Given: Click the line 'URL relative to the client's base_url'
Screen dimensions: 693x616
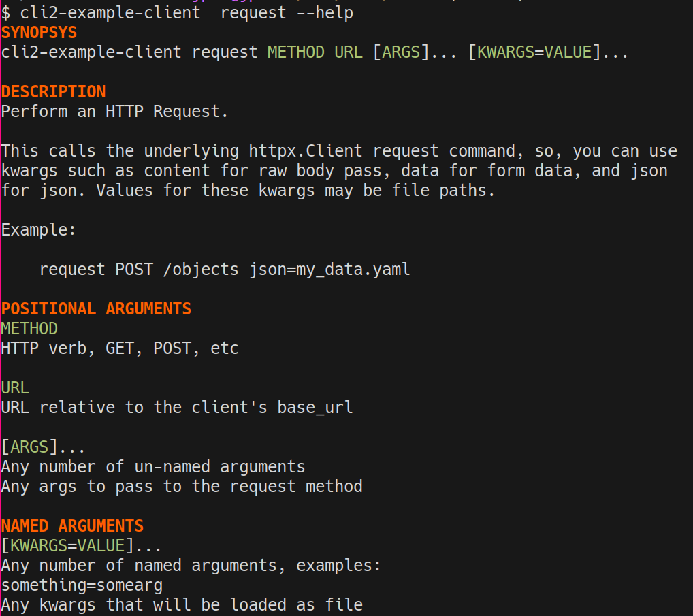Looking at the screenshot, I should pos(177,408).
